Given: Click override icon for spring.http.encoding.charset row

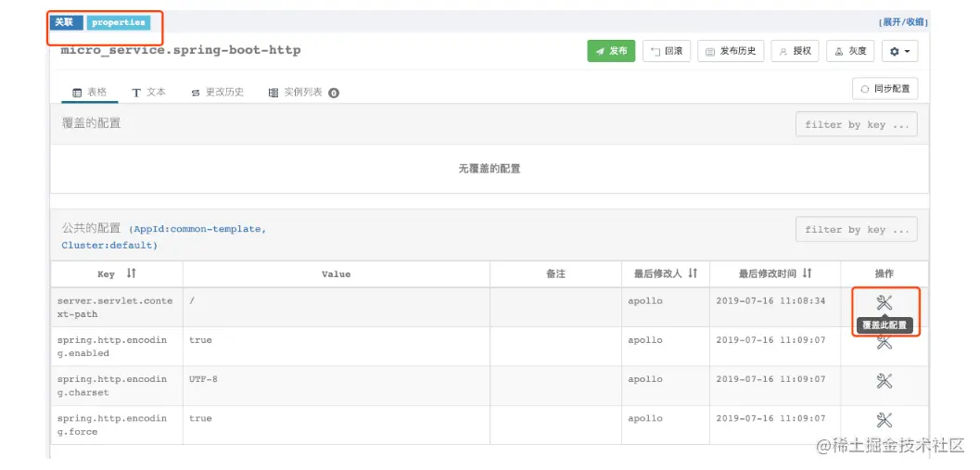Looking at the screenshot, I should coord(884,381).
